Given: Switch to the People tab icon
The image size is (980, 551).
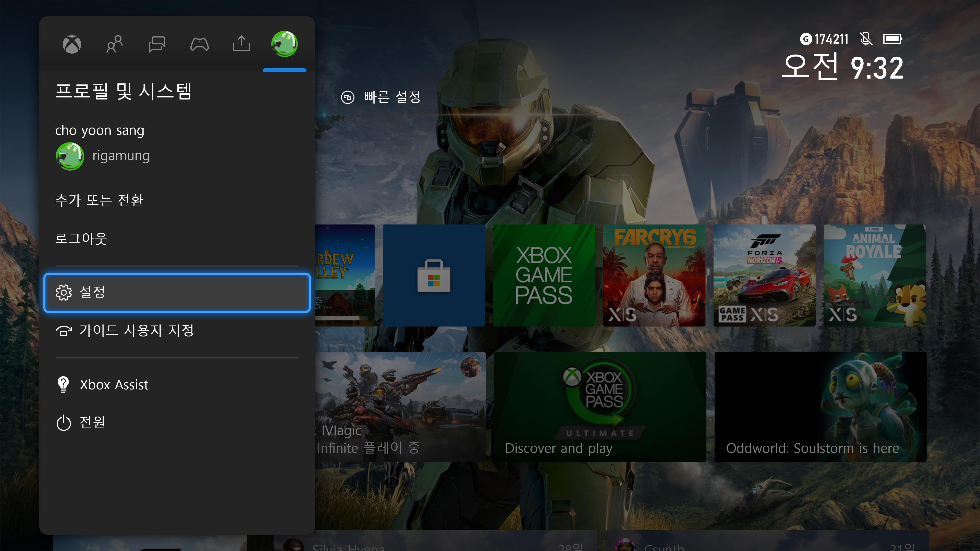Looking at the screenshot, I should pos(114,44).
